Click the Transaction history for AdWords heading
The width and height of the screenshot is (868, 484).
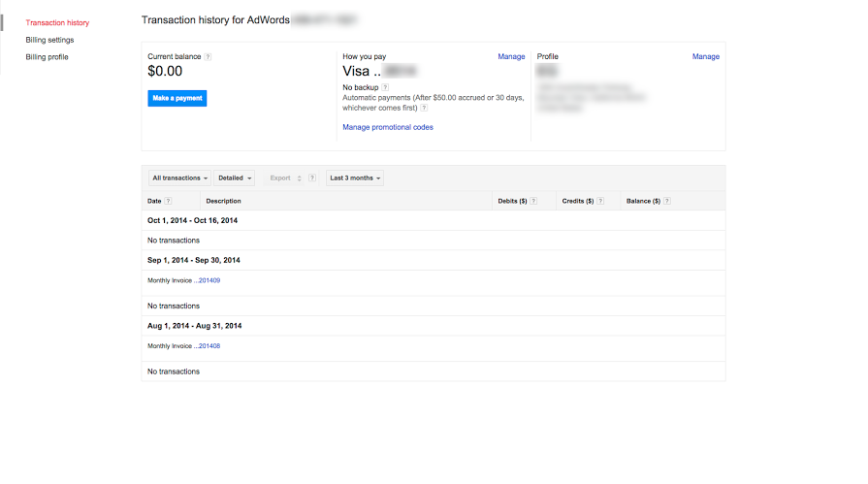click(x=215, y=20)
